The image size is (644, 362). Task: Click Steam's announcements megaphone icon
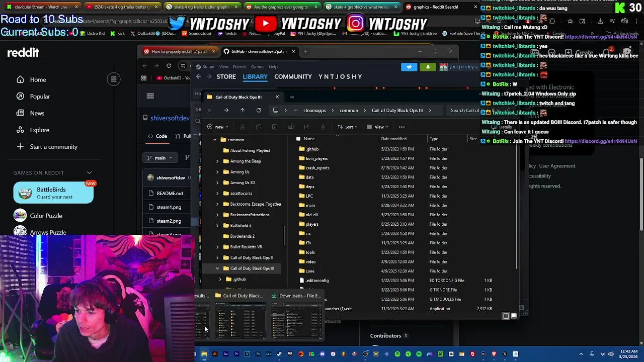409,67
